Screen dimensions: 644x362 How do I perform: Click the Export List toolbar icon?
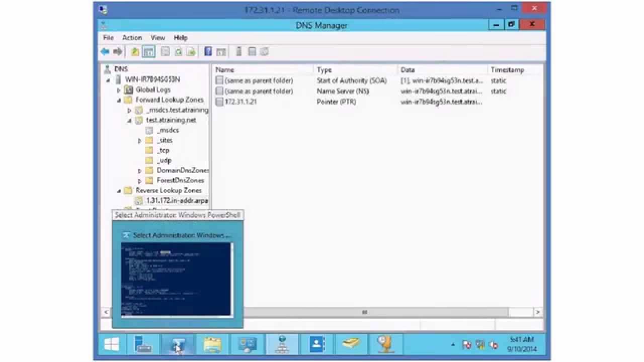pyautogui.click(x=191, y=52)
